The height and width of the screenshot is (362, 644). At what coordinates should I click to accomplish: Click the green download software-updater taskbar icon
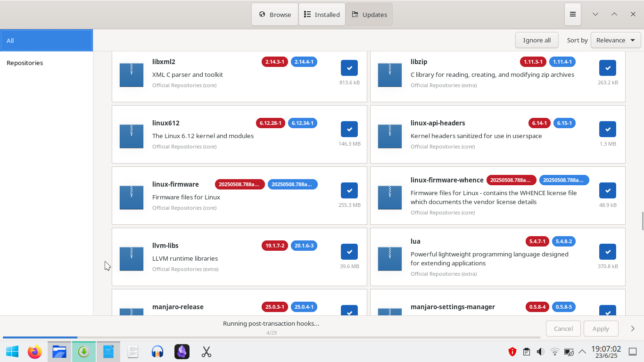pos(84,352)
